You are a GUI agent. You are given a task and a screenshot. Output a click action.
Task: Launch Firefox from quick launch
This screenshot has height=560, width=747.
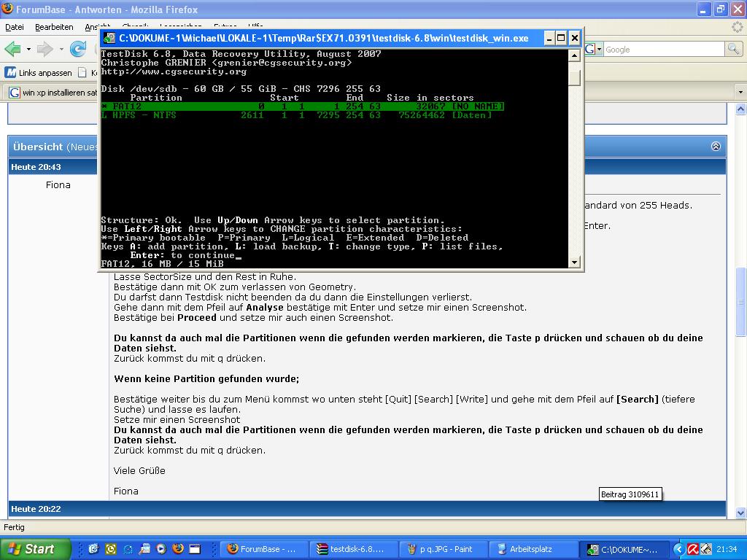tap(178, 549)
